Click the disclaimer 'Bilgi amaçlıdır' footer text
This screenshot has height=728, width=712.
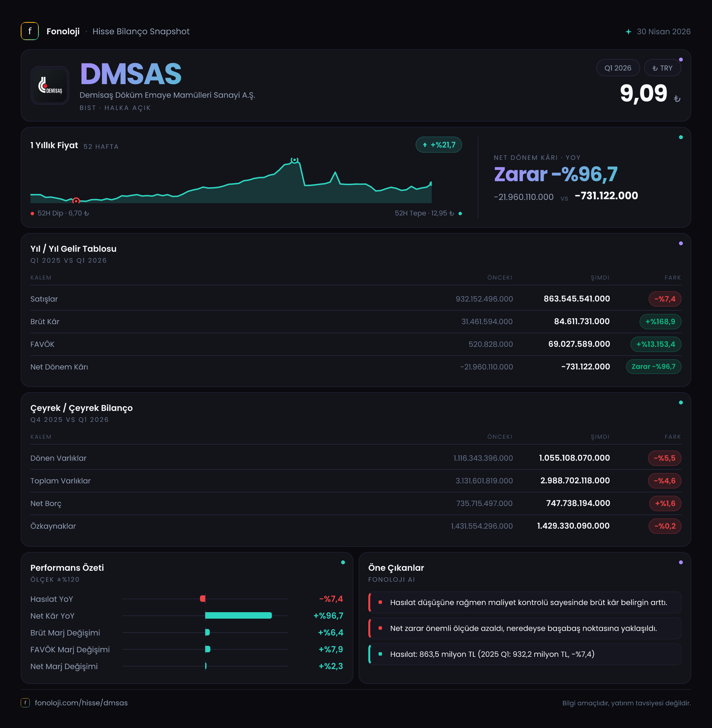[626, 703]
